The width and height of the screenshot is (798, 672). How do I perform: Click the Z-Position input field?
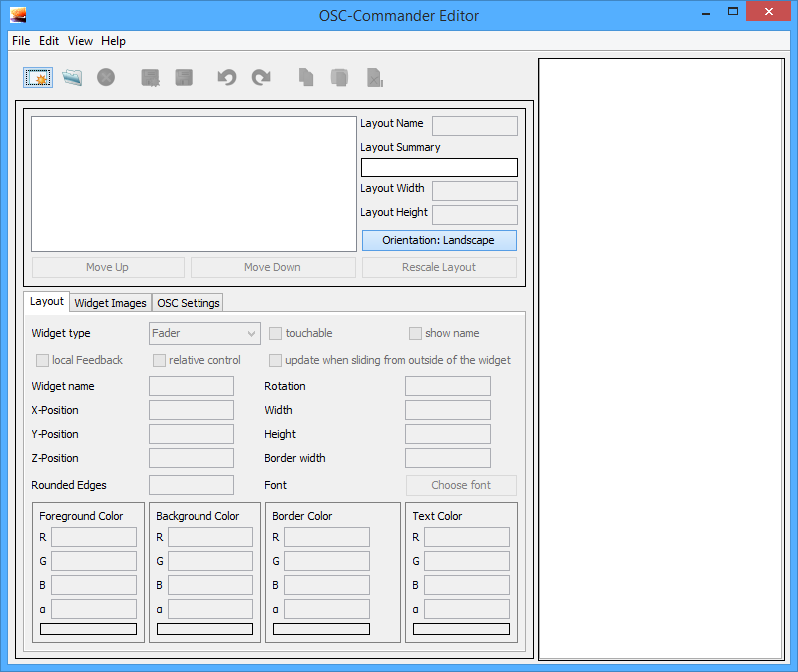pyautogui.click(x=192, y=458)
